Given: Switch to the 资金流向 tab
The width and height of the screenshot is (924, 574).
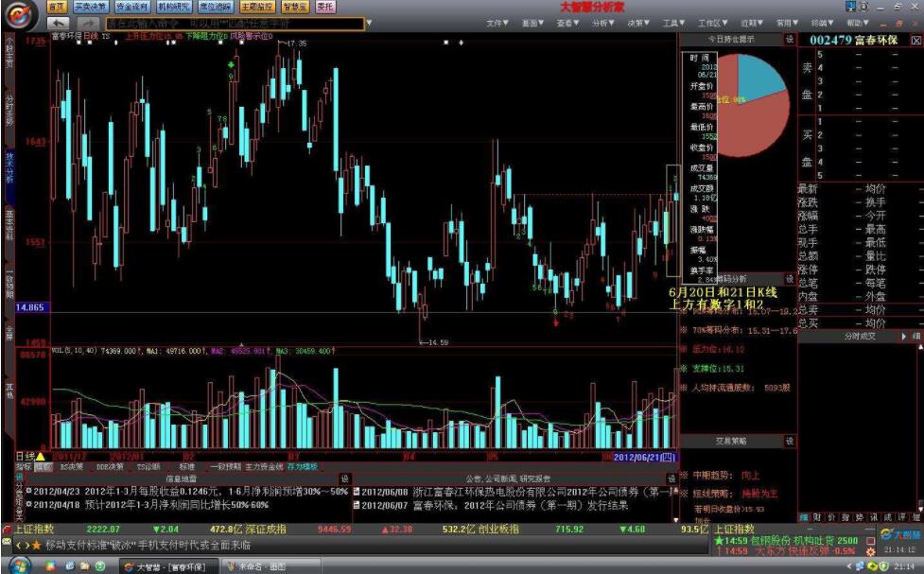Looking at the screenshot, I should (x=132, y=7).
